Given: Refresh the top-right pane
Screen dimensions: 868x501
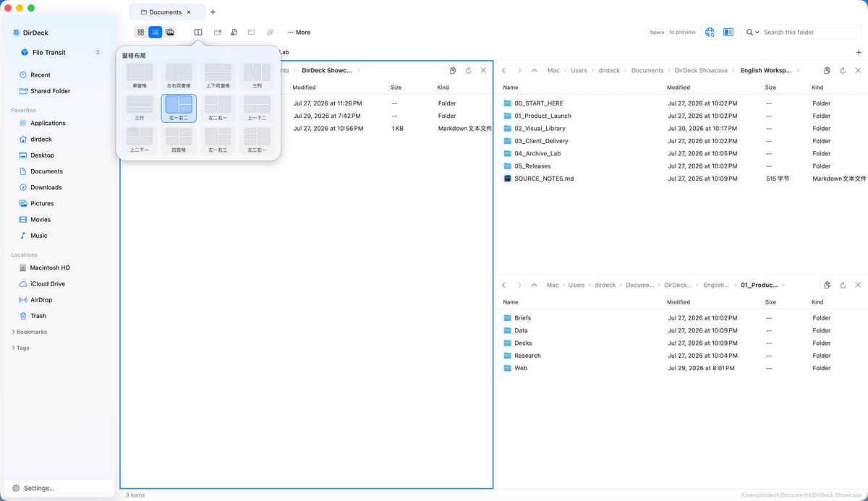Looking at the screenshot, I should coord(843,71).
